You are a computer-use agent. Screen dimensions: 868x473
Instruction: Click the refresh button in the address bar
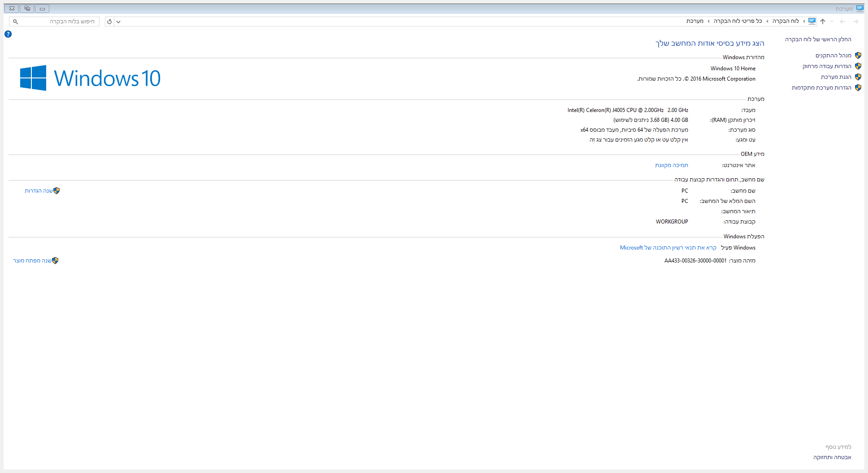click(x=109, y=21)
